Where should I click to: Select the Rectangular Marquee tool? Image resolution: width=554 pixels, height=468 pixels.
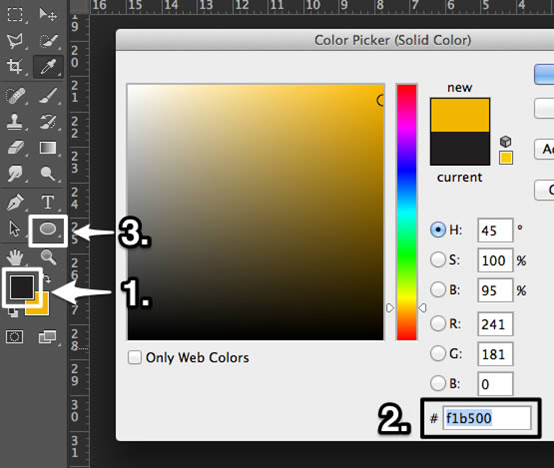[x=15, y=15]
